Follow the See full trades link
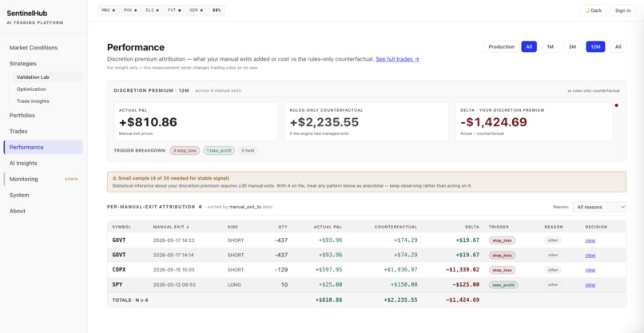Viewport: 644px width, 333px height. pyautogui.click(x=397, y=59)
